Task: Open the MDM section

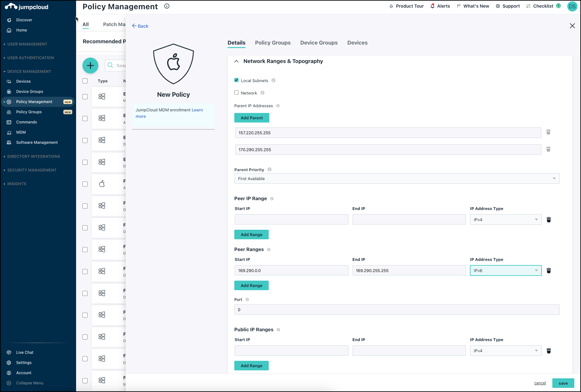Action: (21, 132)
